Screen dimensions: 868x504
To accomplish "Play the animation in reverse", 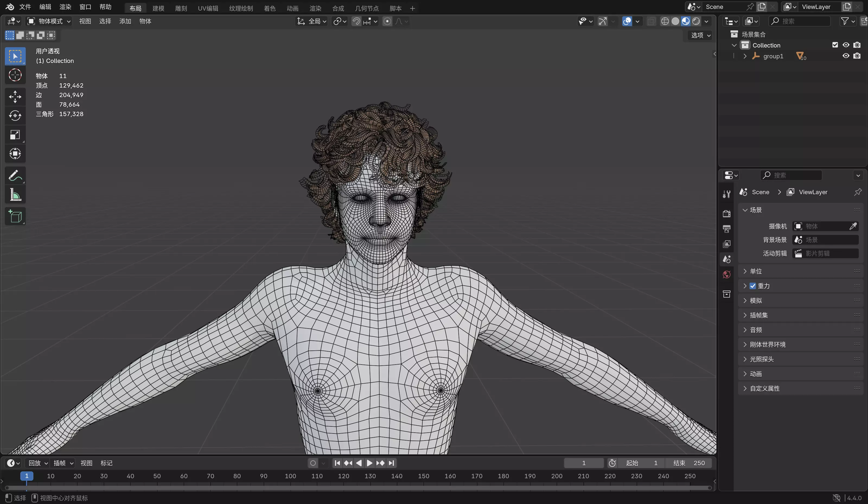I will pyautogui.click(x=359, y=463).
